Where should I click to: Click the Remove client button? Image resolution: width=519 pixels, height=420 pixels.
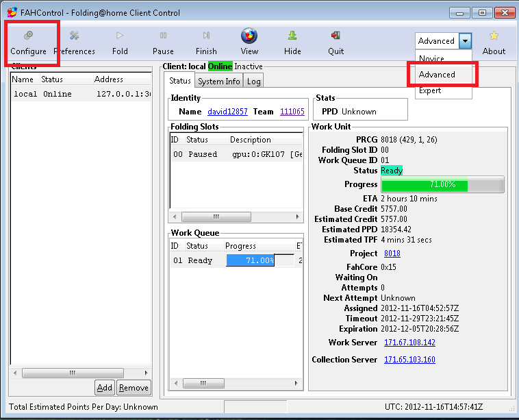(134, 388)
